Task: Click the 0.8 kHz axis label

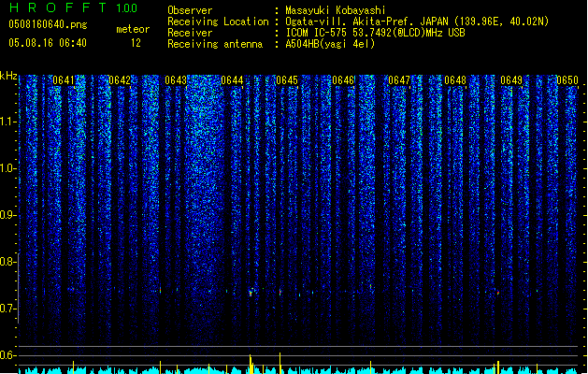Action: 8,262
